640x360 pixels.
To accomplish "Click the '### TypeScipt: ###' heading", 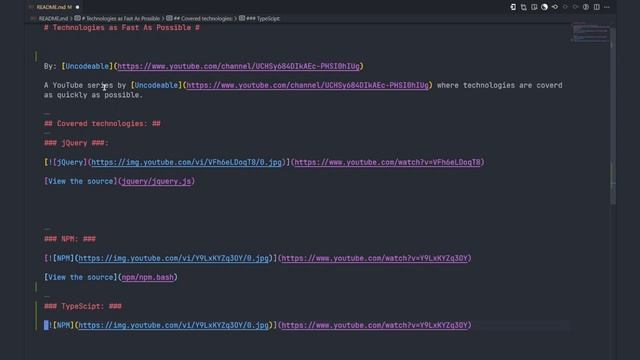I will (x=83, y=306).
